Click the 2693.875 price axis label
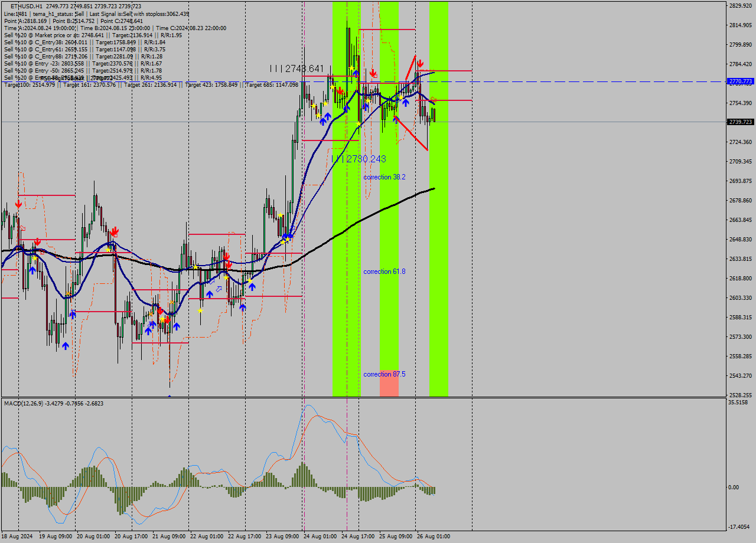The height and width of the screenshot is (543, 756). click(741, 181)
